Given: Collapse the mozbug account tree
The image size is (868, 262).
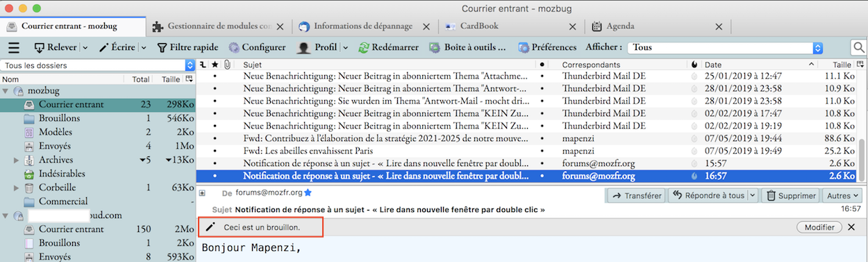Looking at the screenshot, I should (6, 91).
